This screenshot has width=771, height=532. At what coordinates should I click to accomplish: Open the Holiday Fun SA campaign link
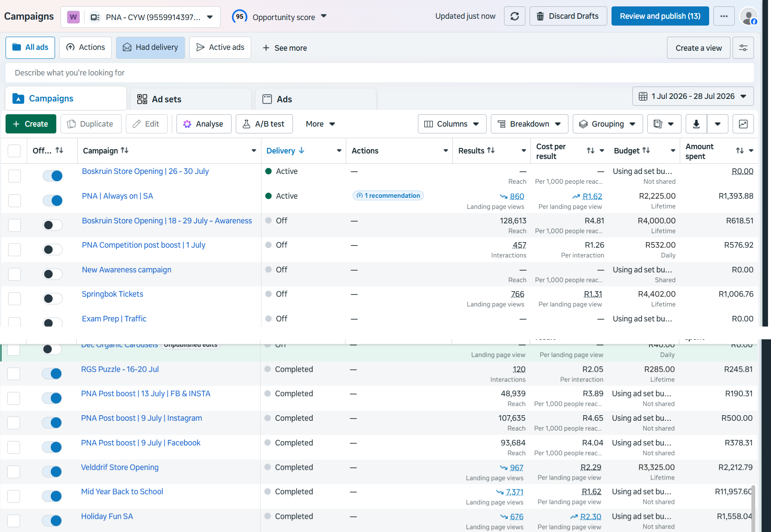point(107,516)
